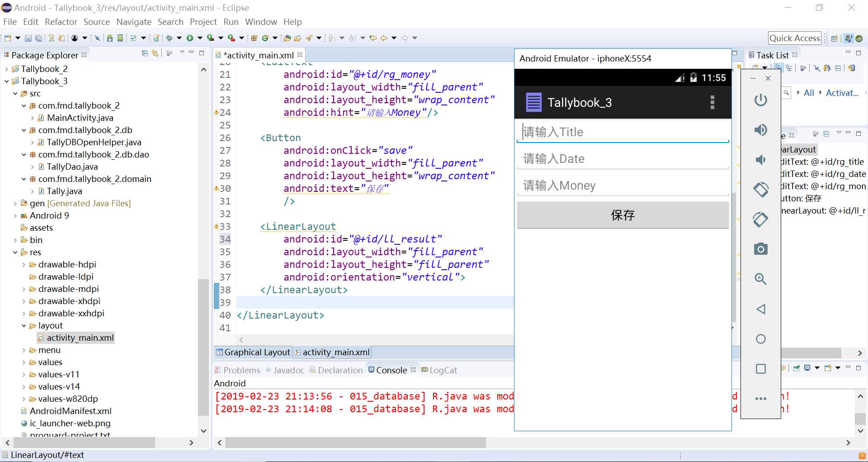Click the emulator home circle button
The image size is (868, 462).
(761, 339)
